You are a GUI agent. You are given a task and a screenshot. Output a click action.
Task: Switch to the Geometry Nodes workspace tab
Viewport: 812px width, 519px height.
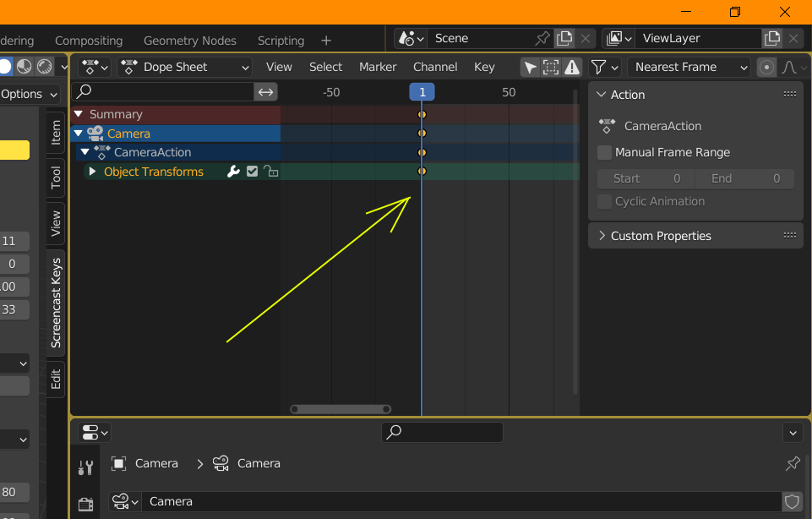pyautogui.click(x=190, y=41)
